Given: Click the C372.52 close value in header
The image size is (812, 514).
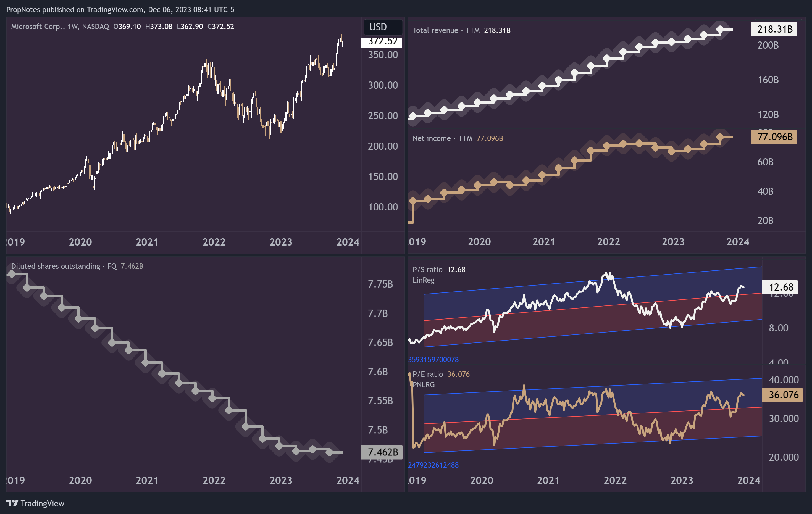Looking at the screenshot, I should (220, 26).
